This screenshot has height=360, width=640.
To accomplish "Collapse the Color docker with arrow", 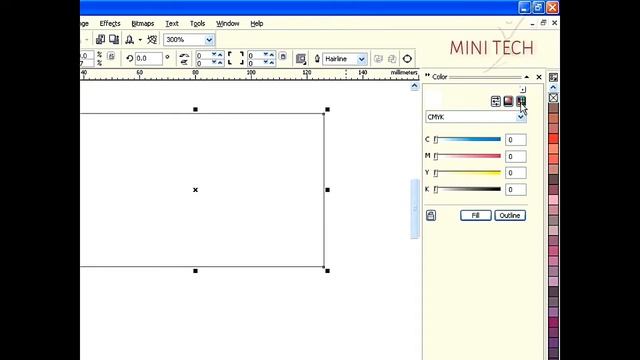I will pos(527,77).
